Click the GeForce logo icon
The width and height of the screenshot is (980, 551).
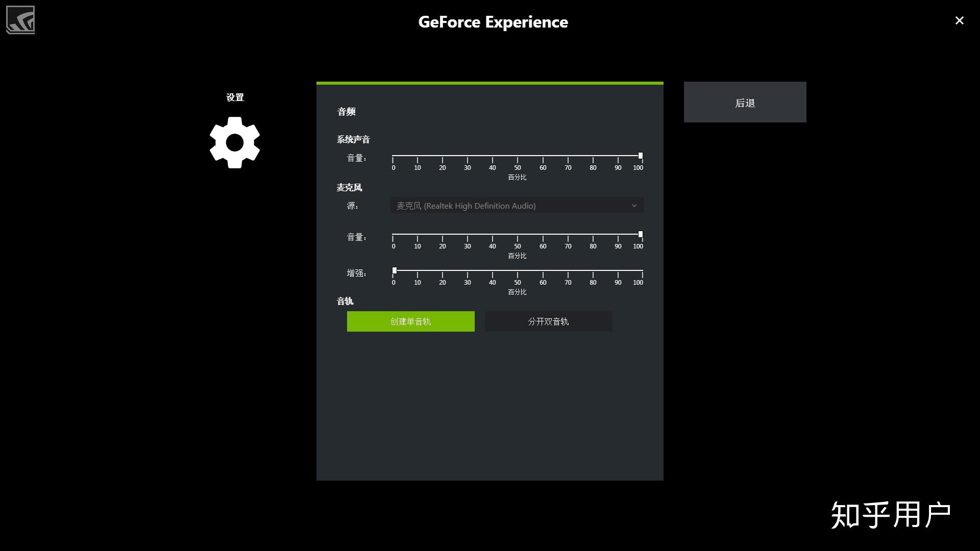click(x=20, y=20)
